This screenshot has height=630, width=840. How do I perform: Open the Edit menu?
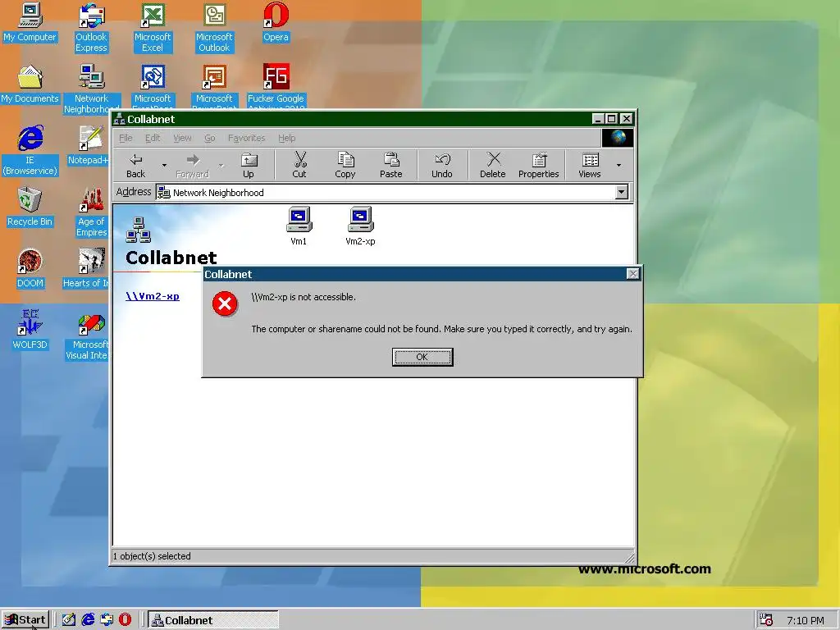pyautogui.click(x=153, y=138)
